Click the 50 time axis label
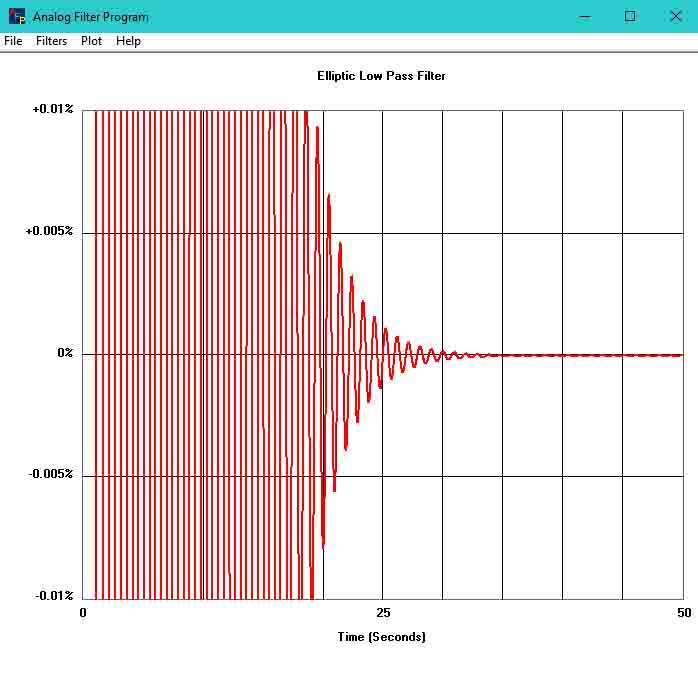Viewport: 698px width, 673px height. (x=684, y=613)
